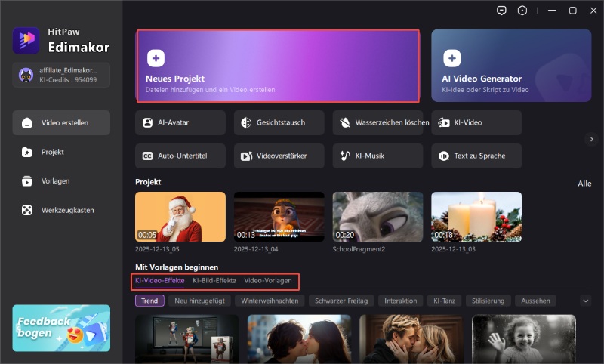Select the Interaktion filter chip
This screenshot has width=604, height=364.
coord(401,301)
